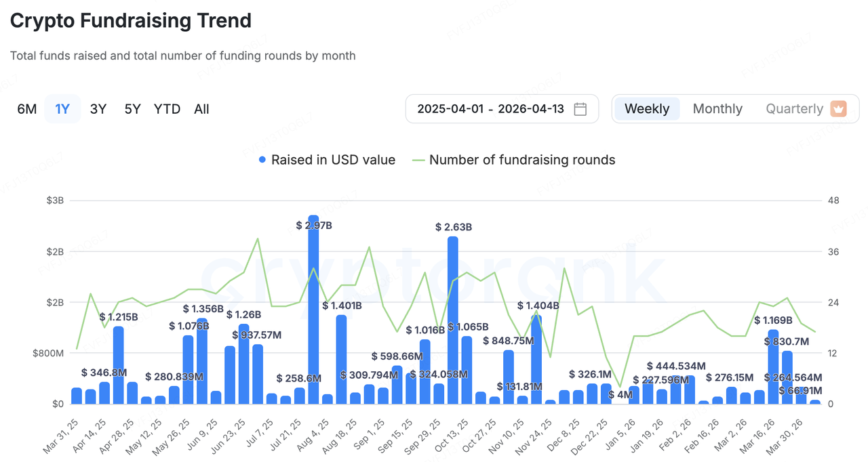Switch to Weekly interval view
Screen dimensions: 868x462
point(646,109)
